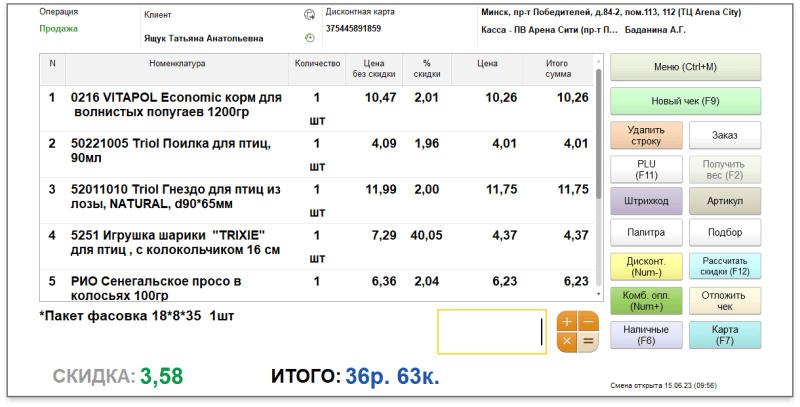The height and width of the screenshot is (407, 800).
Task: Open the Палитра button
Action: click(646, 233)
